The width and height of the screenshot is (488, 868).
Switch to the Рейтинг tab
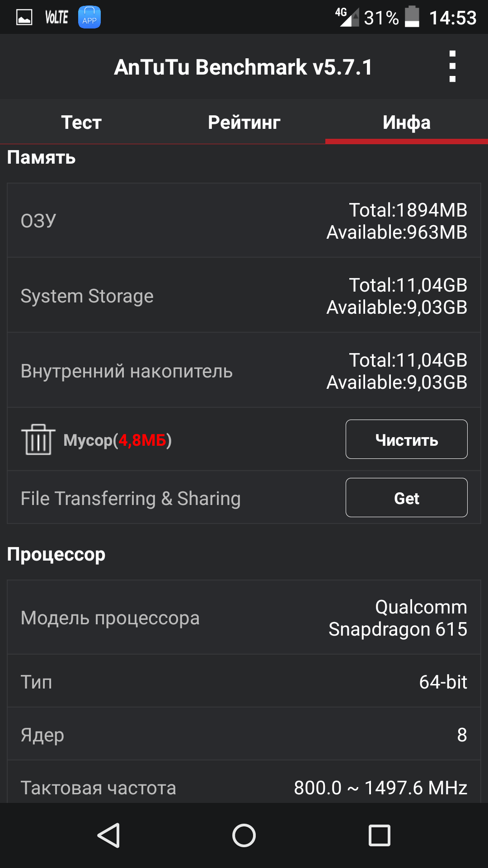click(x=244, y=122)
